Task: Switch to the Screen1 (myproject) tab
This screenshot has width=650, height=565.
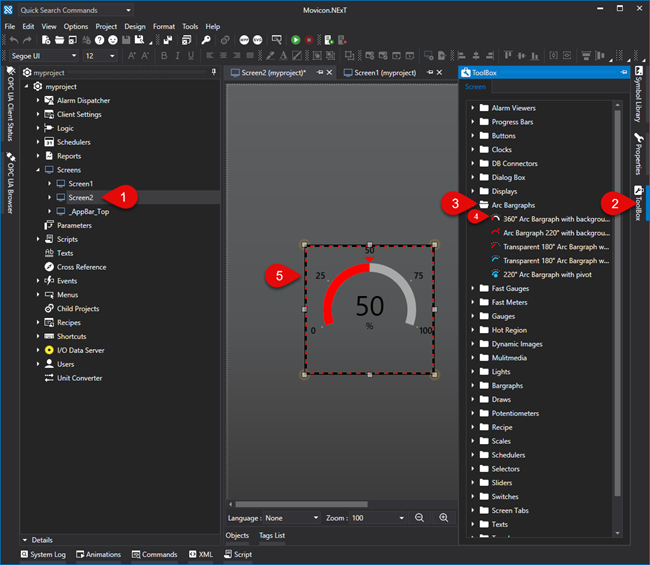Action: click(385, 73)
